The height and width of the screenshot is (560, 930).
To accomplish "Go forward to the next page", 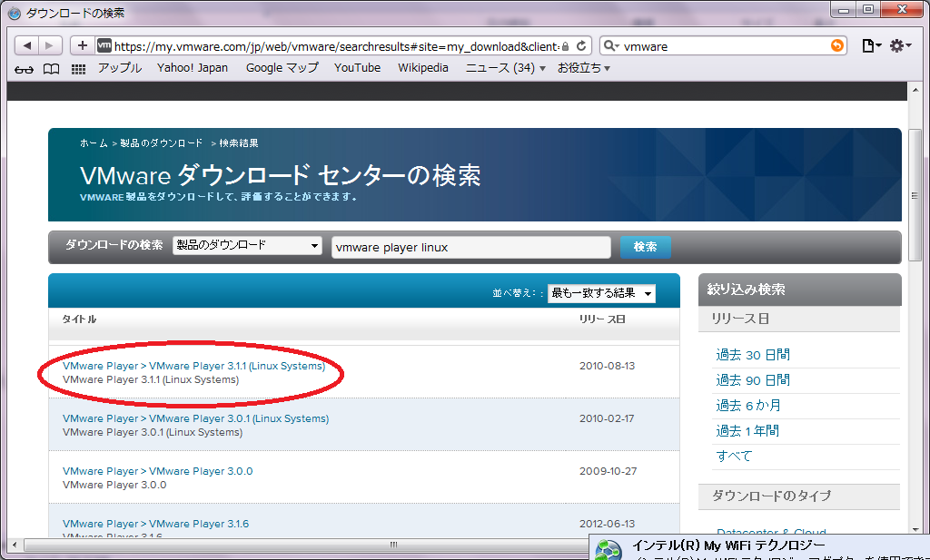I will pyautogui.click(x=50, y=45).
